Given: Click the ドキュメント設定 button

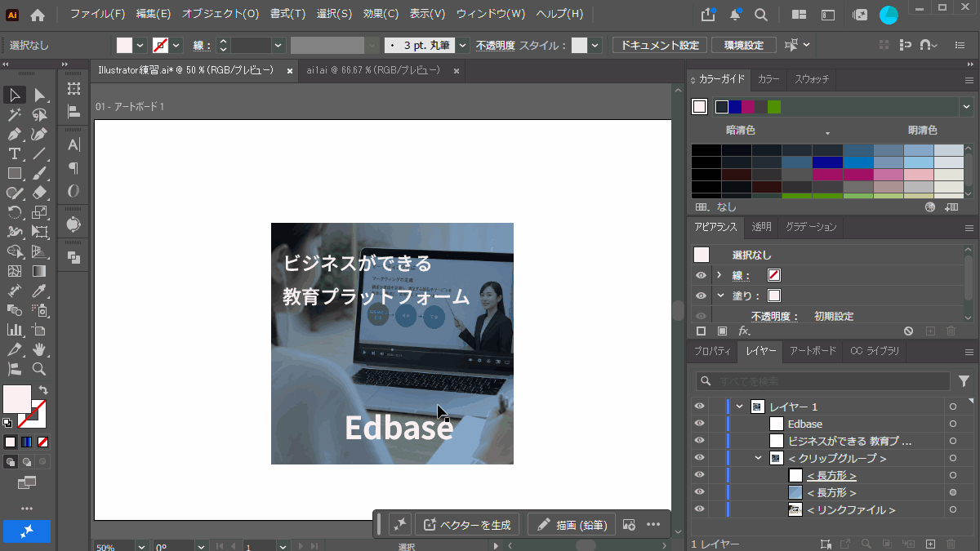Looking at the screenshot, I should point(660,46).
